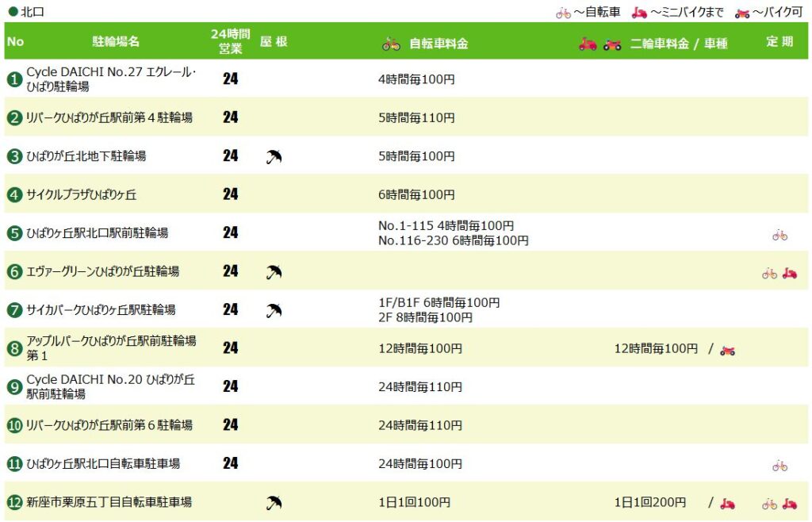812x522 pixels.
Task: Click number 6 badge for エヴァーグリーンひばりが丘
Action: coord(14,271)
